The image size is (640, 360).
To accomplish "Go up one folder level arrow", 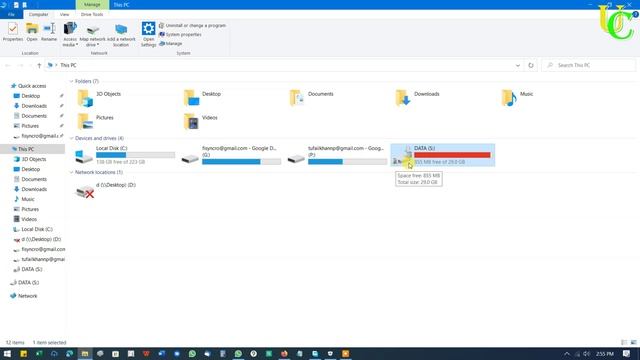I will [x=39, y=65].
